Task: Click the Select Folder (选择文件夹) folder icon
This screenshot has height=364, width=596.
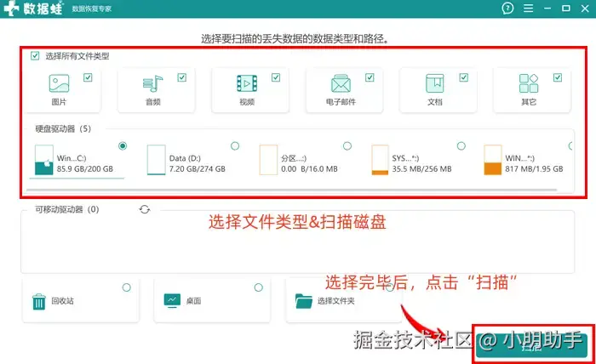Action: pyautogui.click(x=304, y=301)
